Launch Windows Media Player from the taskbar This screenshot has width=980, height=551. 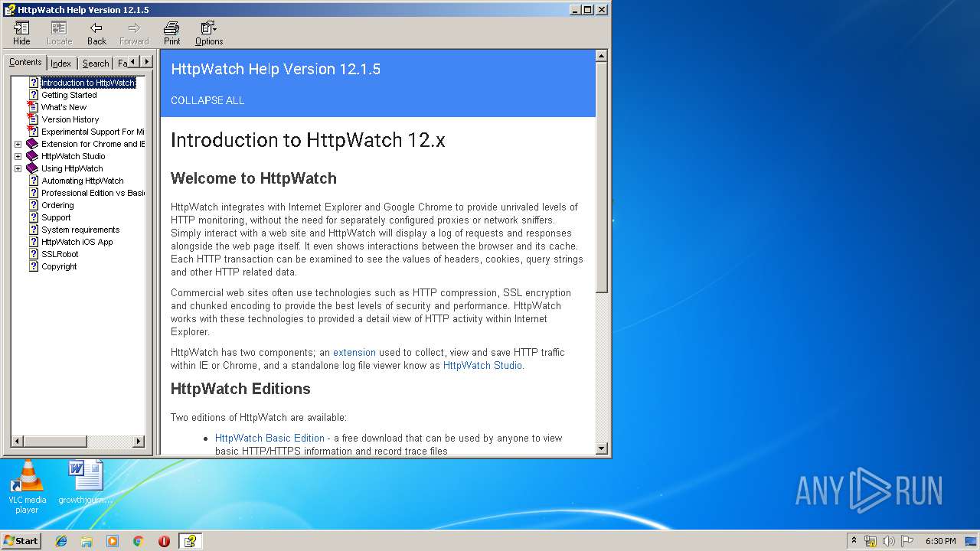point(113,540)
